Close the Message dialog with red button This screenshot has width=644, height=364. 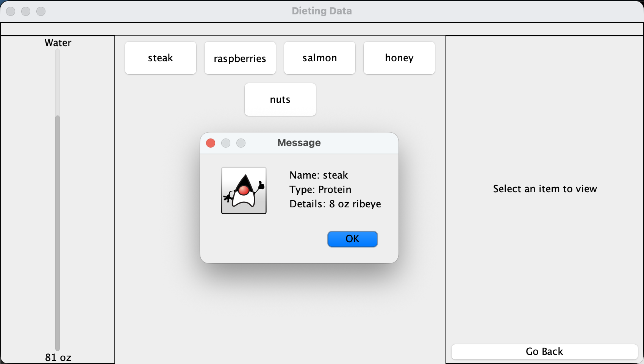tap(211, 143)
